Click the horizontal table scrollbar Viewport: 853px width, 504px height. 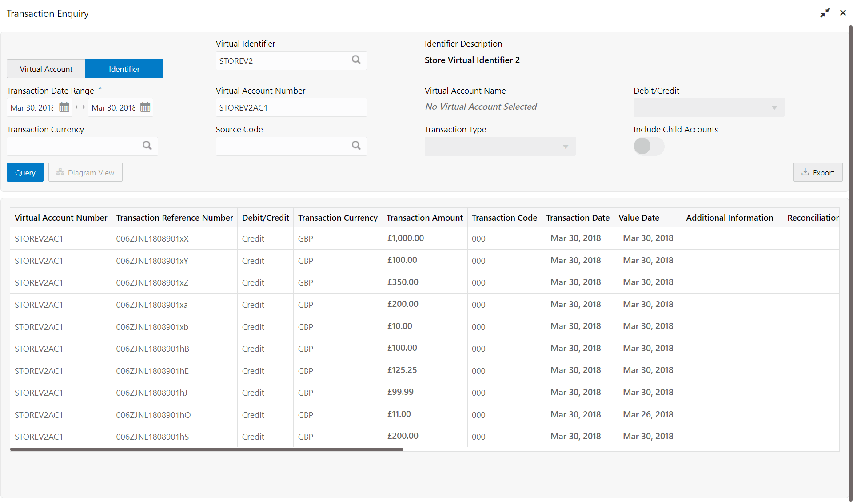[x=207, y=449]
